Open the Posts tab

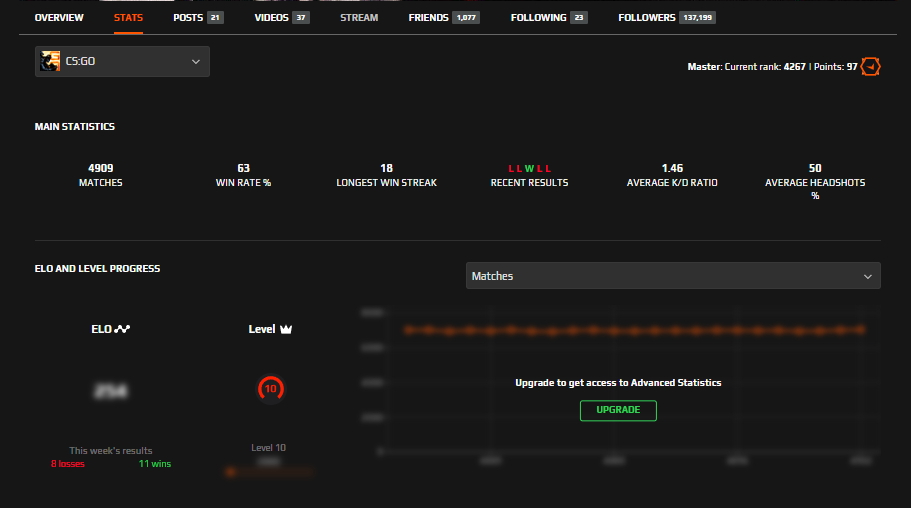(x=187, y=18)
